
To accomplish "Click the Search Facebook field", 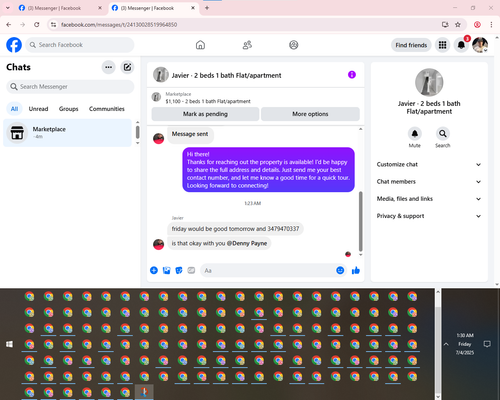I will 80,45.
